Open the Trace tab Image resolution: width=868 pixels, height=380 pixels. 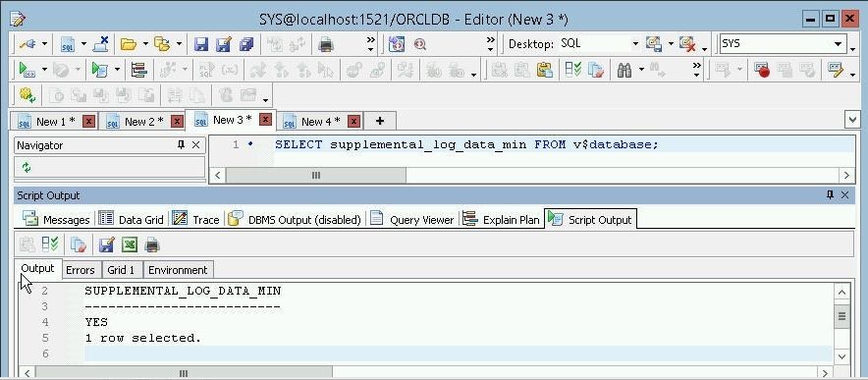pos(196,219)
